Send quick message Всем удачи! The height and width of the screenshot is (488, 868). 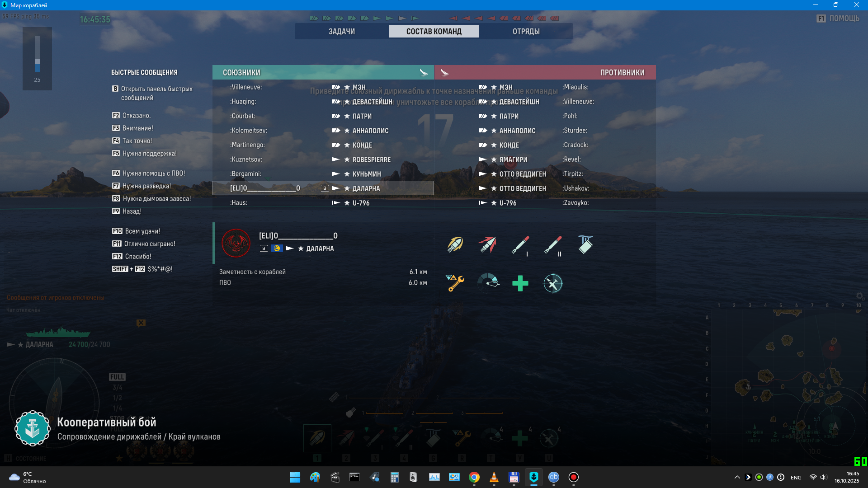coord(142,231)
